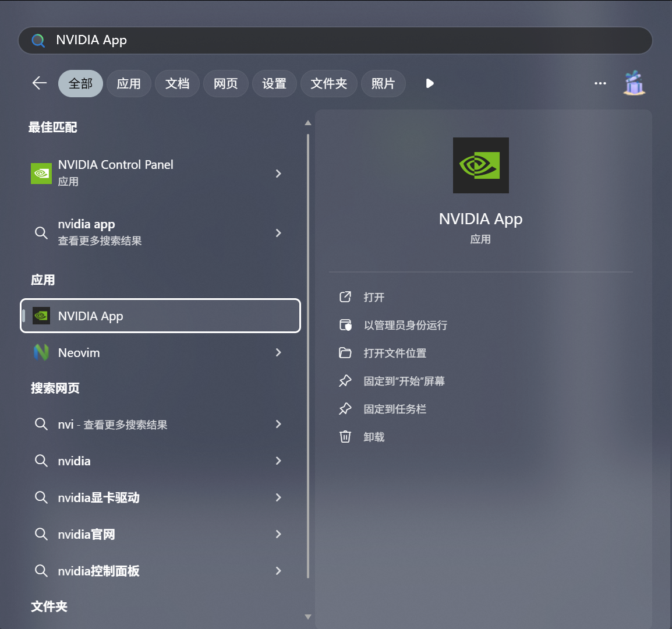Click the folder icon for 打开文件位置
This screenshot has height=629, width=672.
pos(345,353)
